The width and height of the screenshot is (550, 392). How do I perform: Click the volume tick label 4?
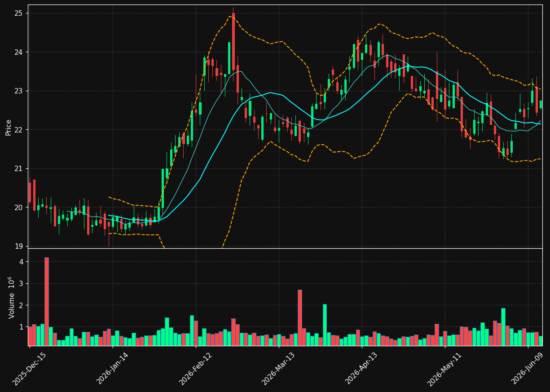(21, 262)
